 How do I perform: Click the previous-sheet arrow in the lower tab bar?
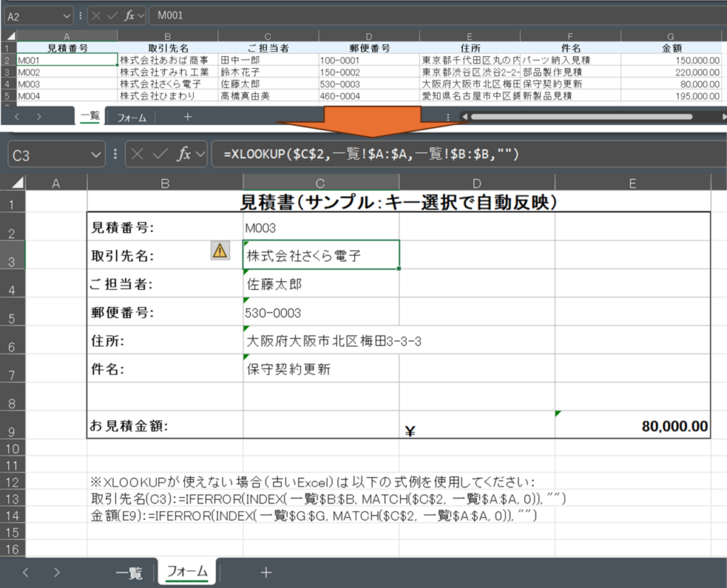26,572
